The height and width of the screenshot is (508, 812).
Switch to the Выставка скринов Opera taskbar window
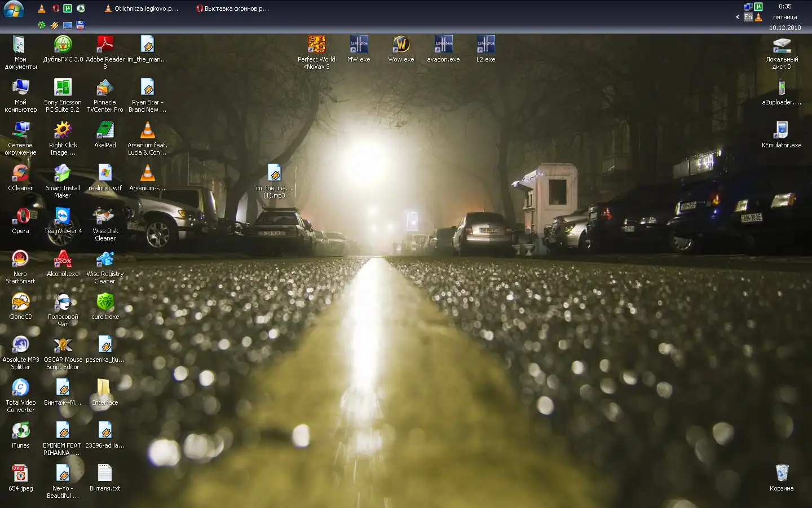[232, 8]
